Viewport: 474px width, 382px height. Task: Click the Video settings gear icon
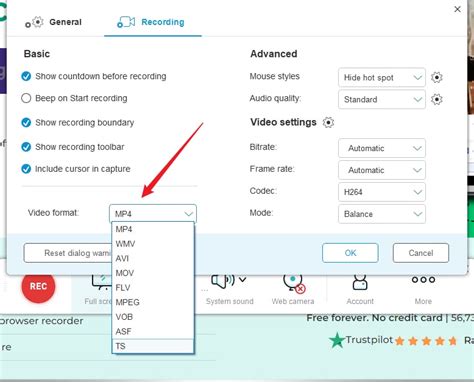(328, 123)
